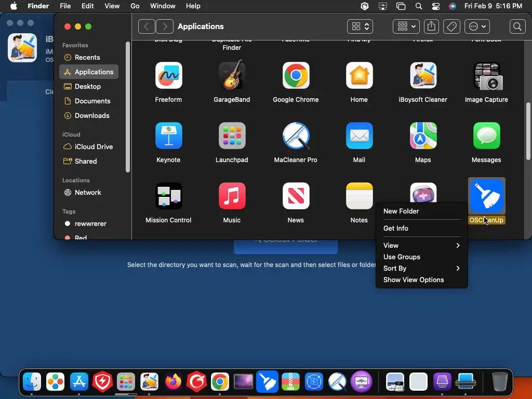Open Spotlight search in the menu bar

(419, 6)
